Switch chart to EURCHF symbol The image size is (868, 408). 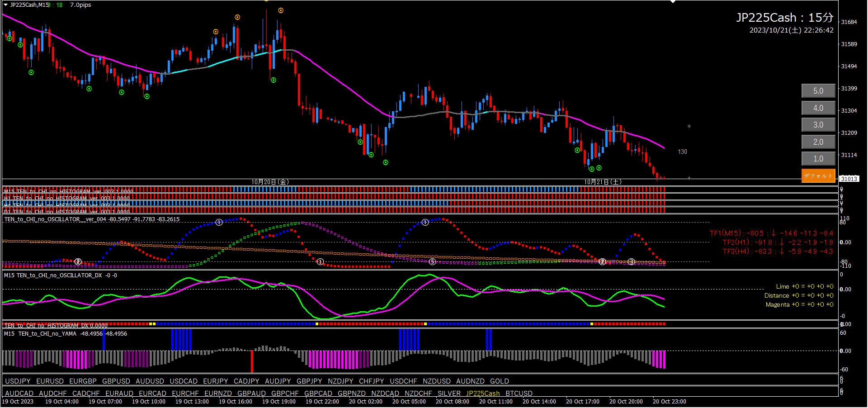185,394
